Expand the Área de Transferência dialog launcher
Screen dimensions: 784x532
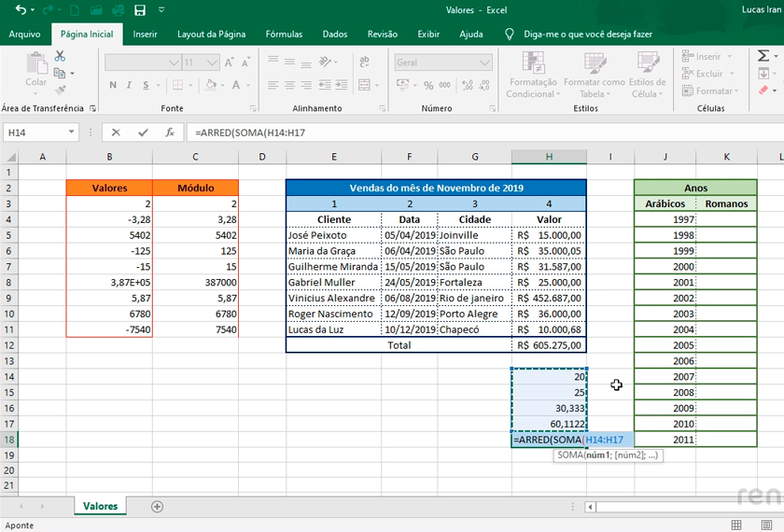(93, 109)
